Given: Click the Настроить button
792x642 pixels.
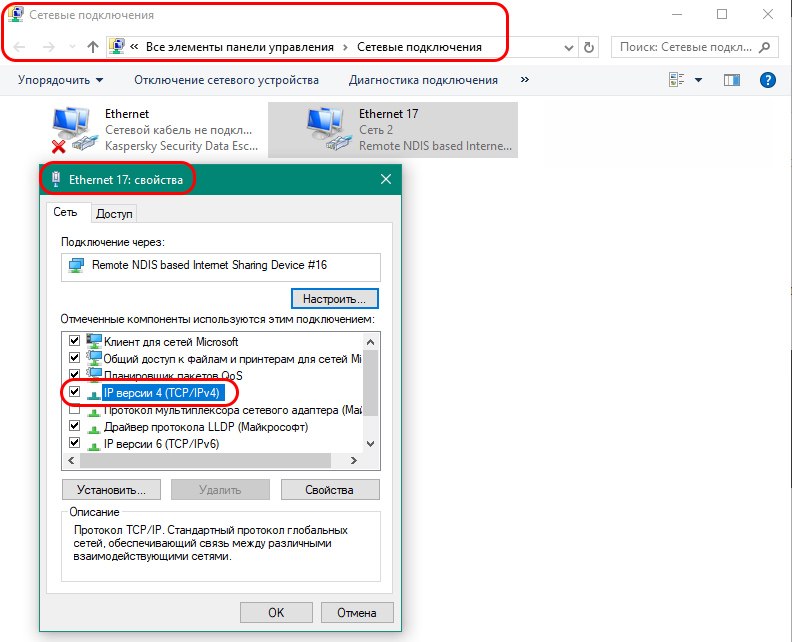Looking at the screenshot, I should (x=334, y=299).
